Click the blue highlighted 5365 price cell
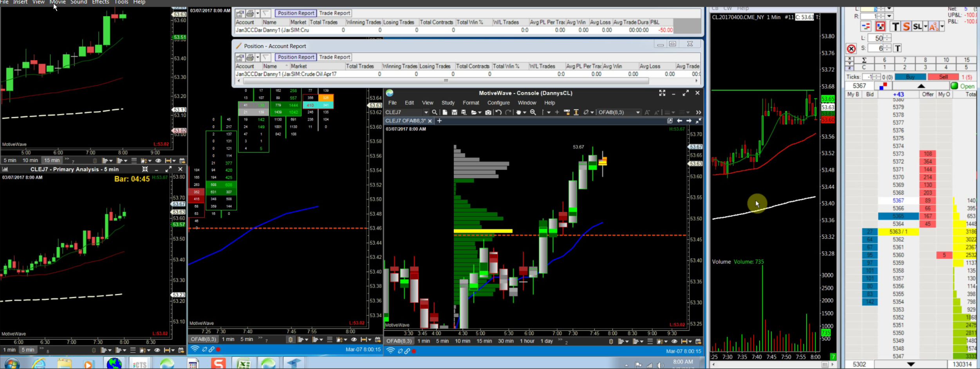The height and width of the screenshot is (369, 980). point(898,216)
